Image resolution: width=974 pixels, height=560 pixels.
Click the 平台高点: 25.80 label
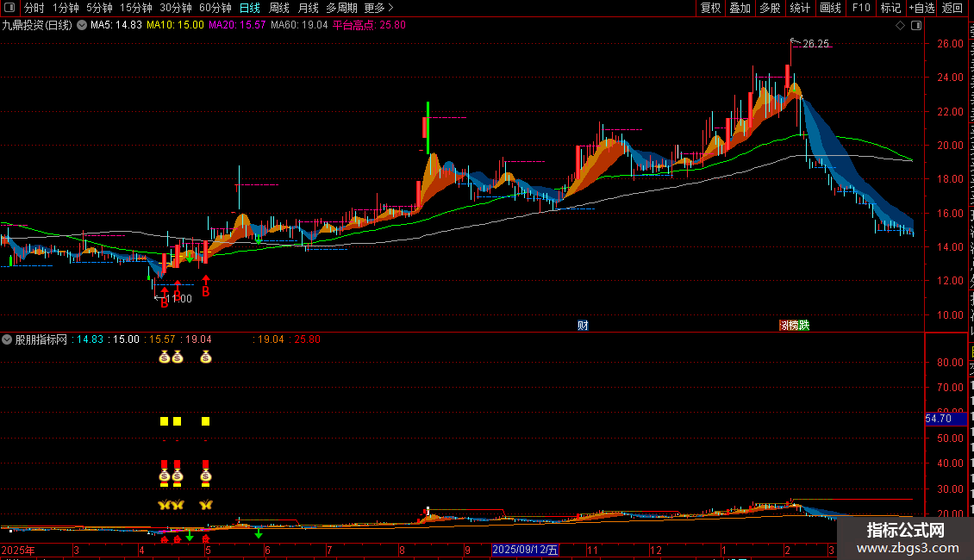point(369,25)
